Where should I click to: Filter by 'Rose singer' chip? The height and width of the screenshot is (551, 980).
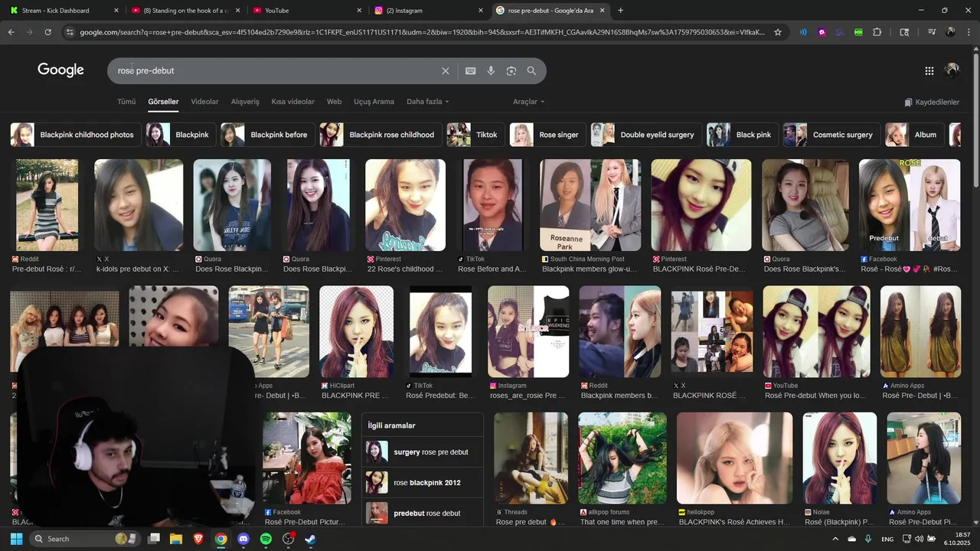[x=548, y=135]
